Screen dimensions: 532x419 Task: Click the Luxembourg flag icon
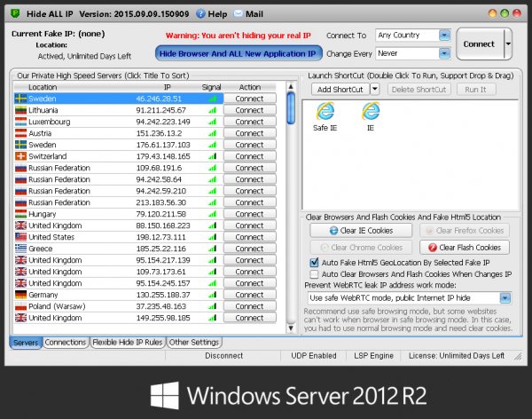[x=20, y=122]
